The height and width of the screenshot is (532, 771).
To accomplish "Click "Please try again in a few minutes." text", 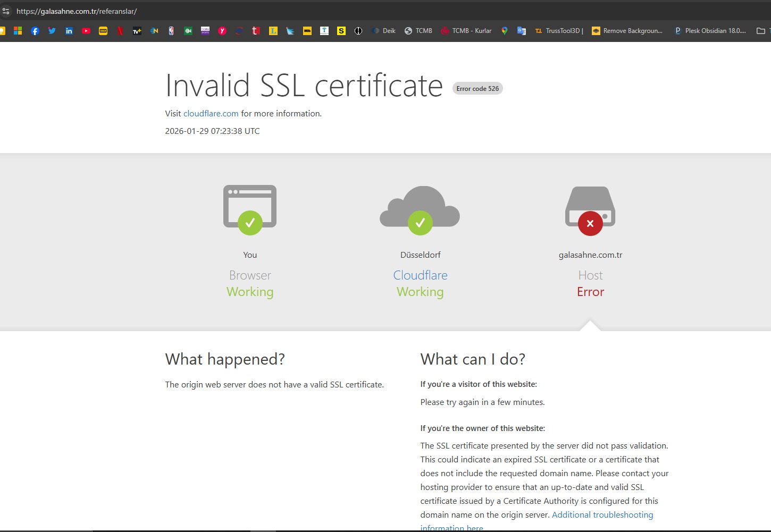I will [x=483, y=402].
